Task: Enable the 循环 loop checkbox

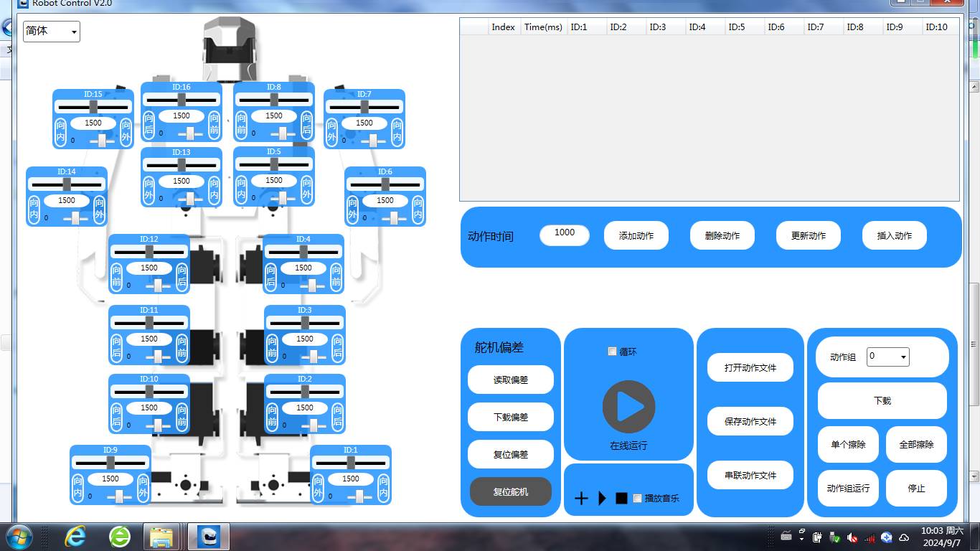Action: click(612, 352)
